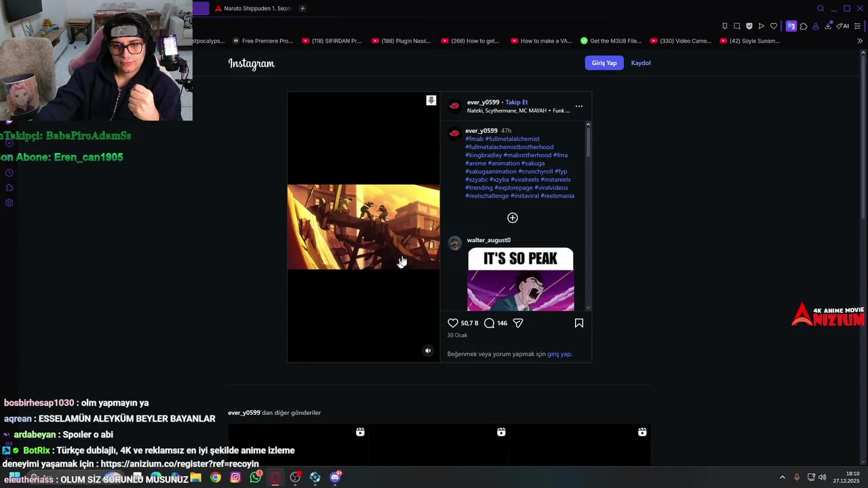Open SIFIRDAN Pr... YouTube bookmark
This screenshot has height=488, width=868.
(x=332, y=41)
